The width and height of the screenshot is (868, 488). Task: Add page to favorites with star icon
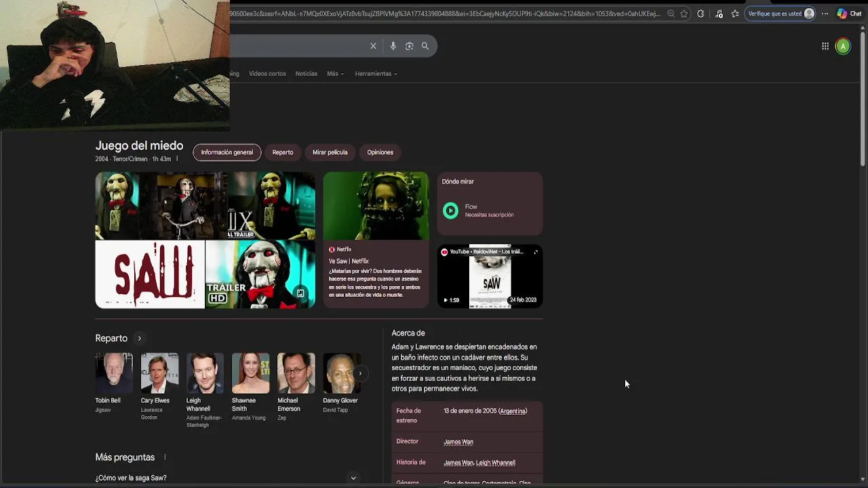pos(684,14)
